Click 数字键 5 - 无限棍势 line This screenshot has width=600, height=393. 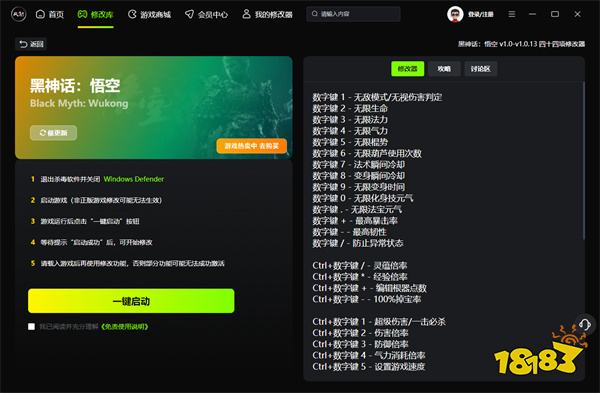350,142
